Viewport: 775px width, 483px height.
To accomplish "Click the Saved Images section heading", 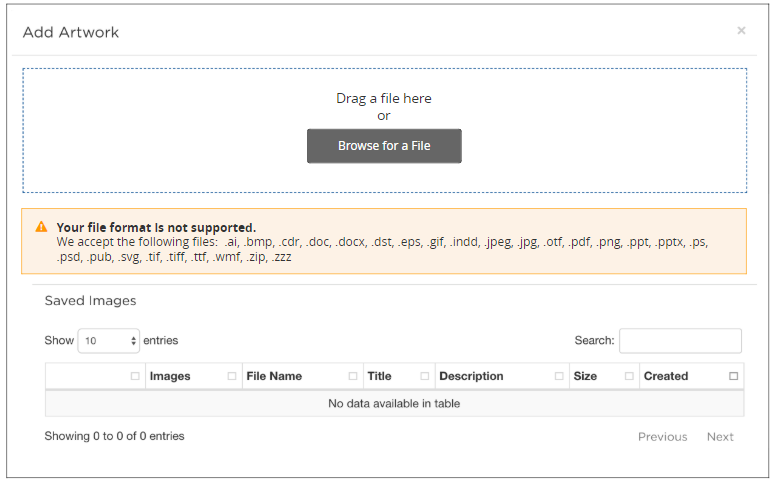I will 90,300.
